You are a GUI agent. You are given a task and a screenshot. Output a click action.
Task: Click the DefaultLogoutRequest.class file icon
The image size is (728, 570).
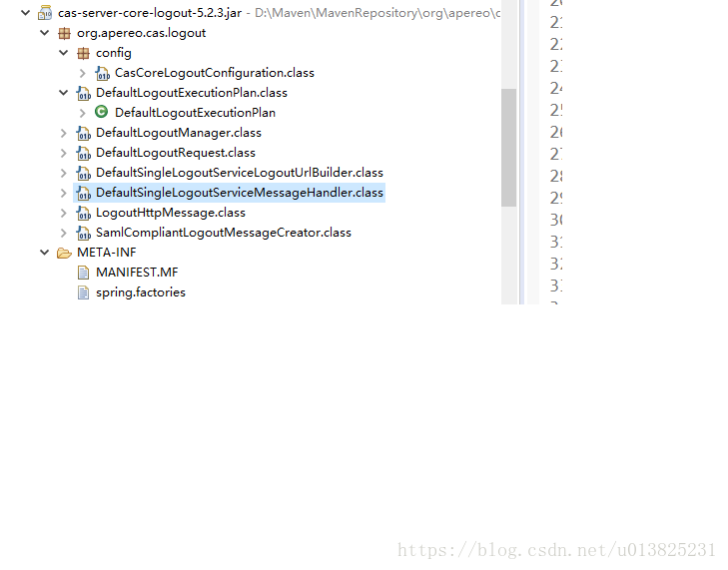(x=84, y=153)
